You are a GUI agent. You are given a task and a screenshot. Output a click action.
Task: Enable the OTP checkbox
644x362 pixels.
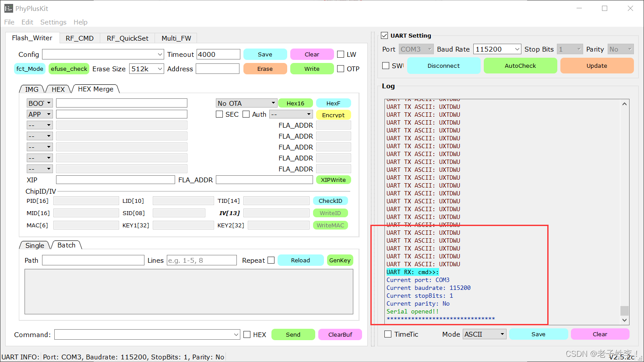tap(341, 69)
